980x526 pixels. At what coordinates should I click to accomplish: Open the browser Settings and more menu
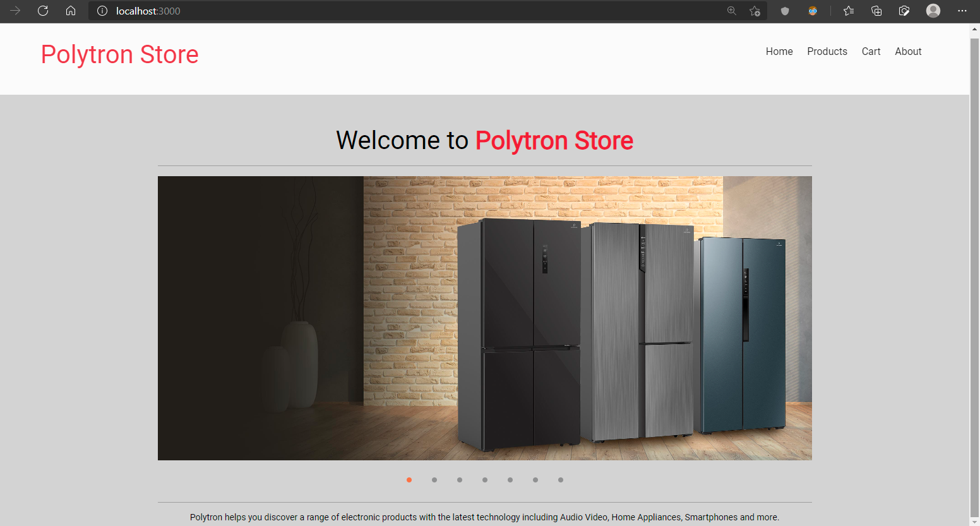(x=962, y=11)
